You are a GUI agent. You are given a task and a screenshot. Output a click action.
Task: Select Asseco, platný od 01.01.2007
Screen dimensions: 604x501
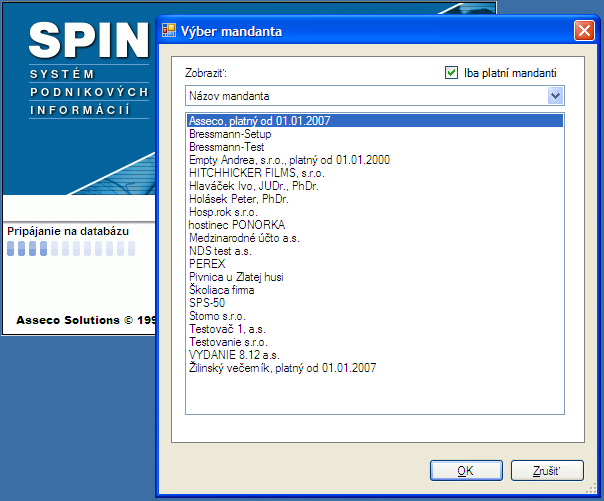pos(375,121)
